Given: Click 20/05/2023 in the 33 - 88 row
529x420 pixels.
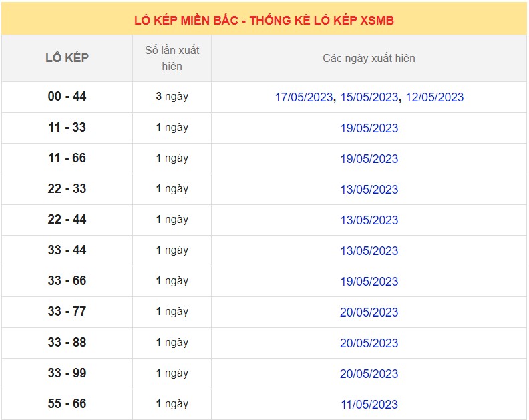Looking at the screenshot, I should (x=369, y=343).
